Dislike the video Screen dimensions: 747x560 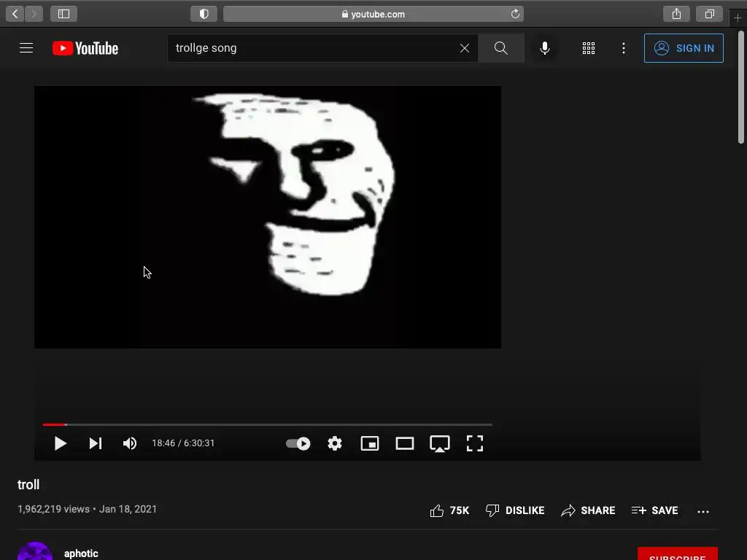pos(515,510)
